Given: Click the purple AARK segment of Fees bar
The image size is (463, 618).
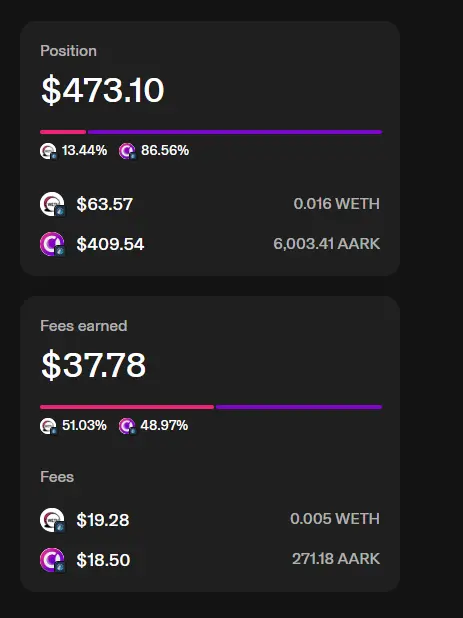Looking at the screenshot, I should [299, 407].
